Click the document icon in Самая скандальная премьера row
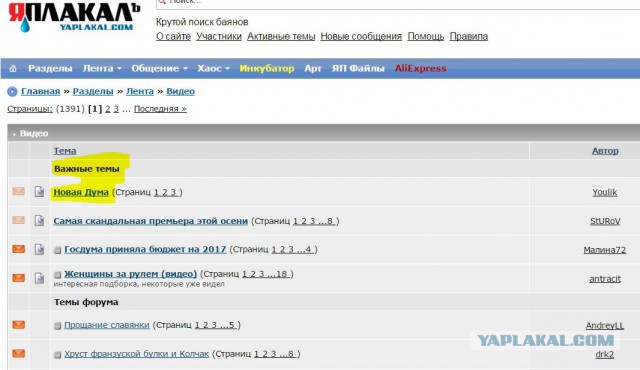 click(39, 220)
